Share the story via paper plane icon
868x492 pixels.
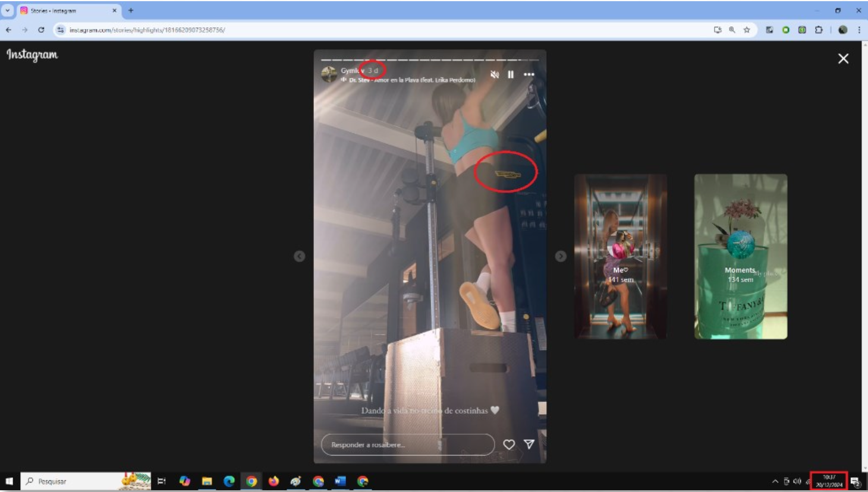(529, 444)
